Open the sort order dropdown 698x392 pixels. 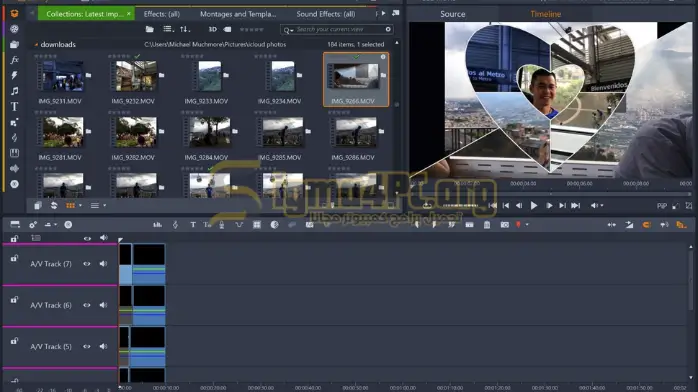point(185,29)
